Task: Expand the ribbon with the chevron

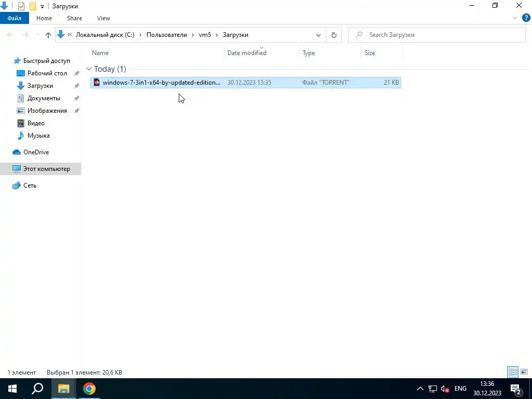Action: (x=515, y=18)
